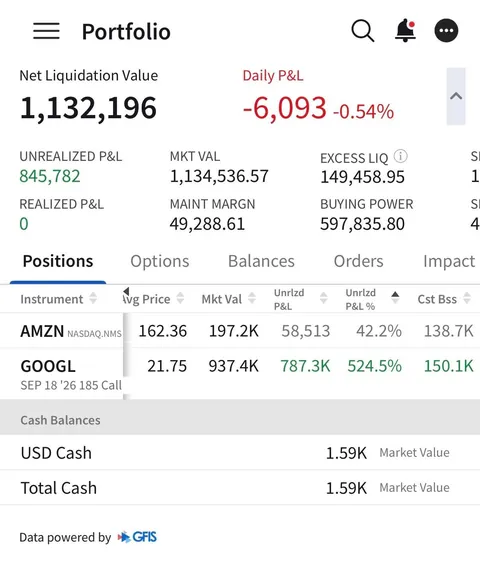The width and height of the screenshot is (480, 573).
Task: Tap the search magnifier icon
Action: (x=362, y=31)
